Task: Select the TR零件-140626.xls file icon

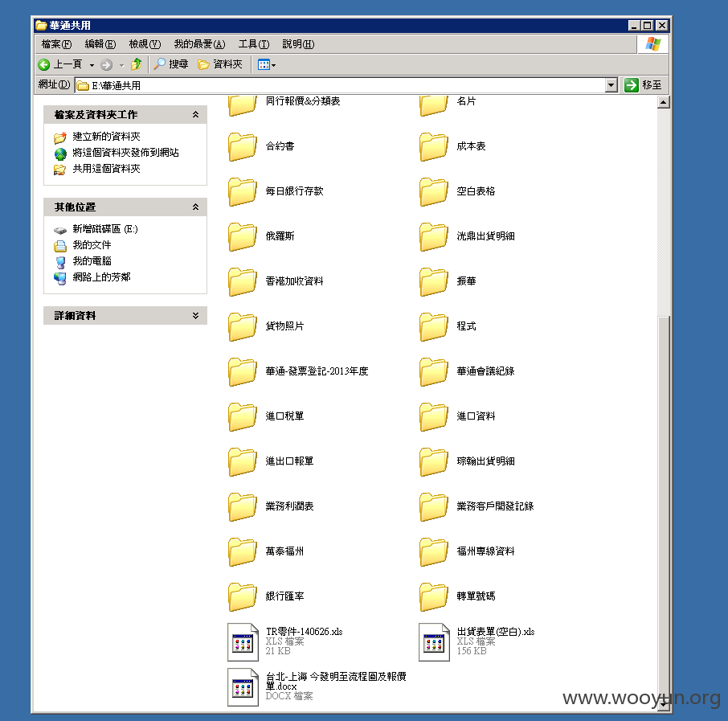Action: 243,642
